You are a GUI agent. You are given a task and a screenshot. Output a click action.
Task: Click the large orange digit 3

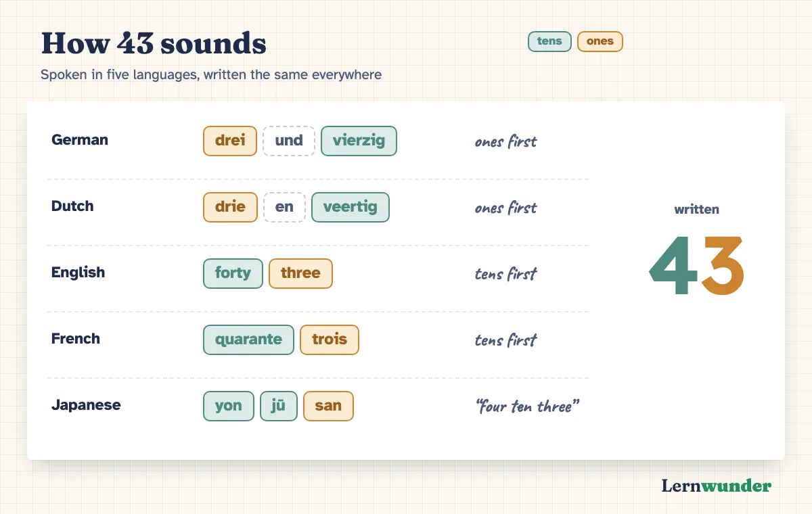pyautogui.click(x=723, y=266)
